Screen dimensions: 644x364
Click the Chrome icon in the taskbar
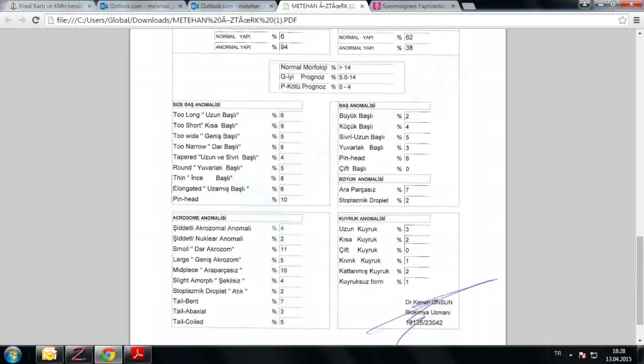[108, 355]
